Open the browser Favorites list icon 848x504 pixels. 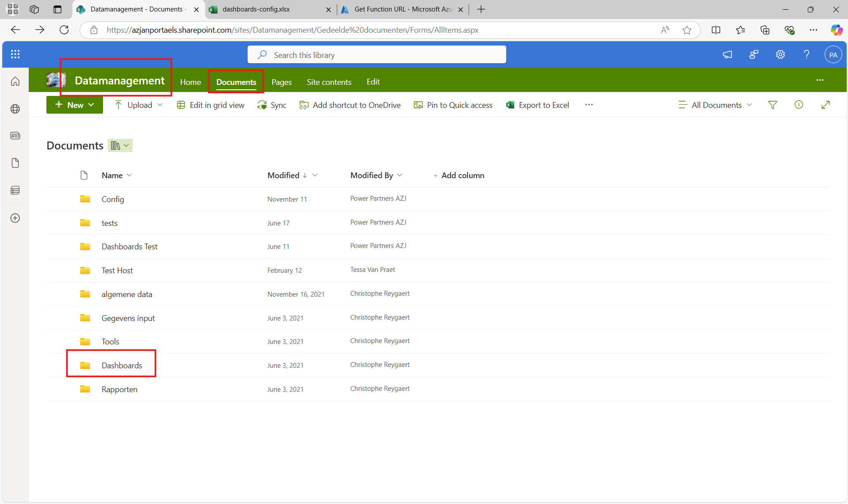click(741, 30)
